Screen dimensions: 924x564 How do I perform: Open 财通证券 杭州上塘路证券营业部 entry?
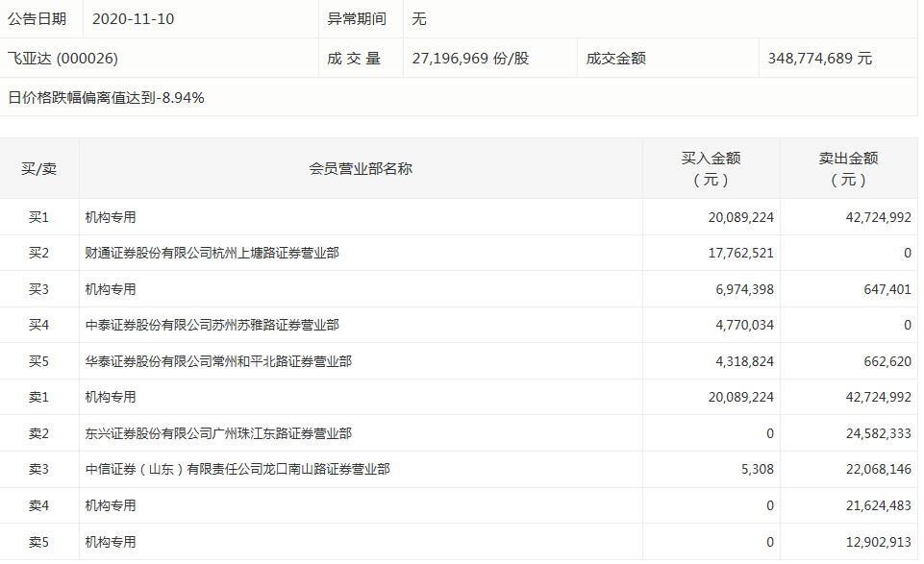pyautogui.click(x=212, y=254)
